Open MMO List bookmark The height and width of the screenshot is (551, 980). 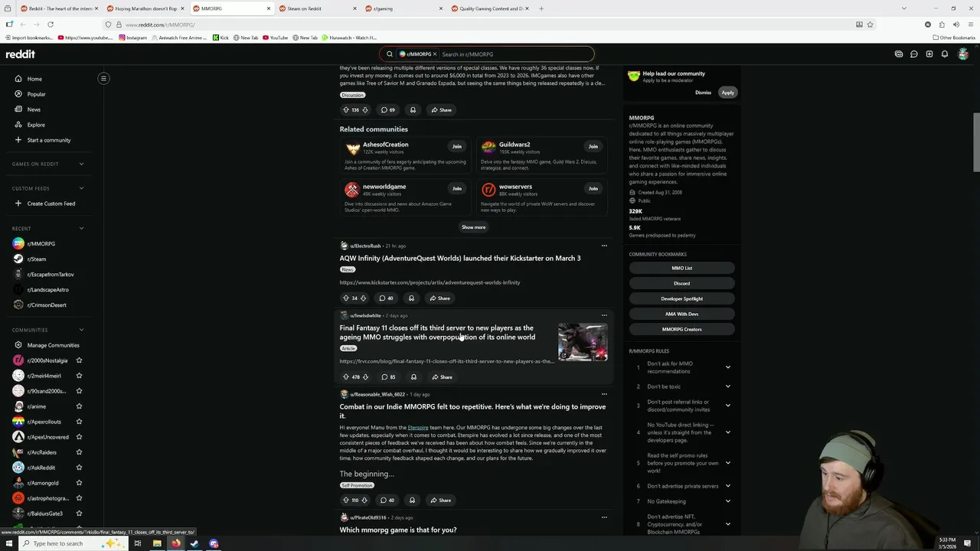682,268
